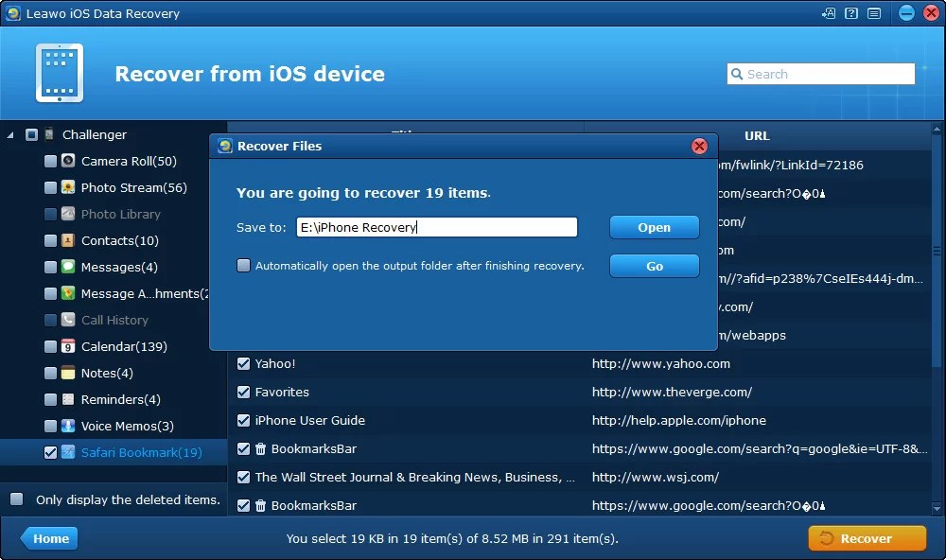
Task: Click the Save to path input field
Action: pyautogui.click(x=437, y=227)
